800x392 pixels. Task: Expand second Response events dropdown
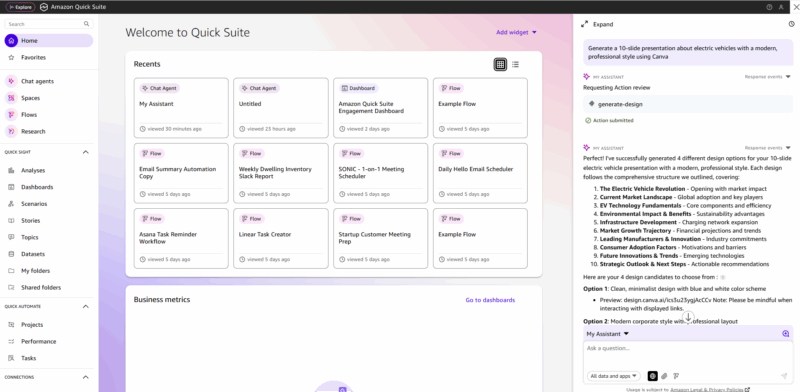coord(767,148)
